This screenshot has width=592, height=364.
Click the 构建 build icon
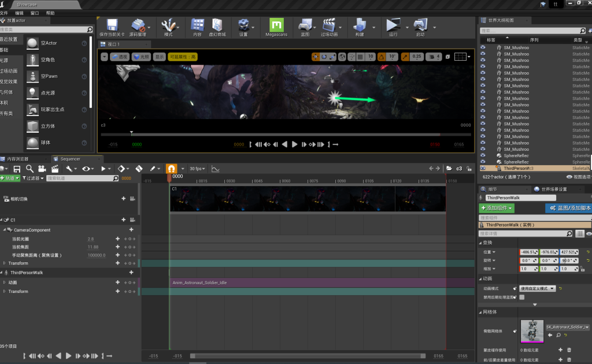(x=360, y=26)
